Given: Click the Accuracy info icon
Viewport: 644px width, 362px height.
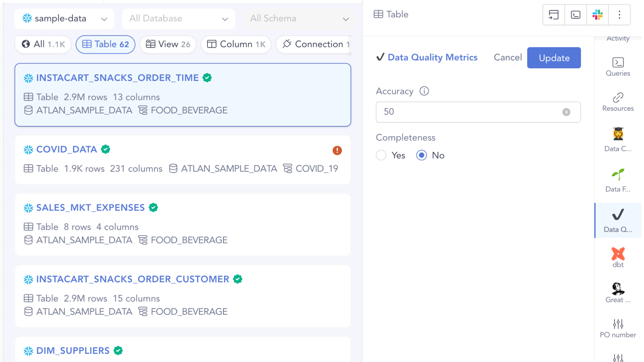Looking at the screenshot, I should [424, 91].
